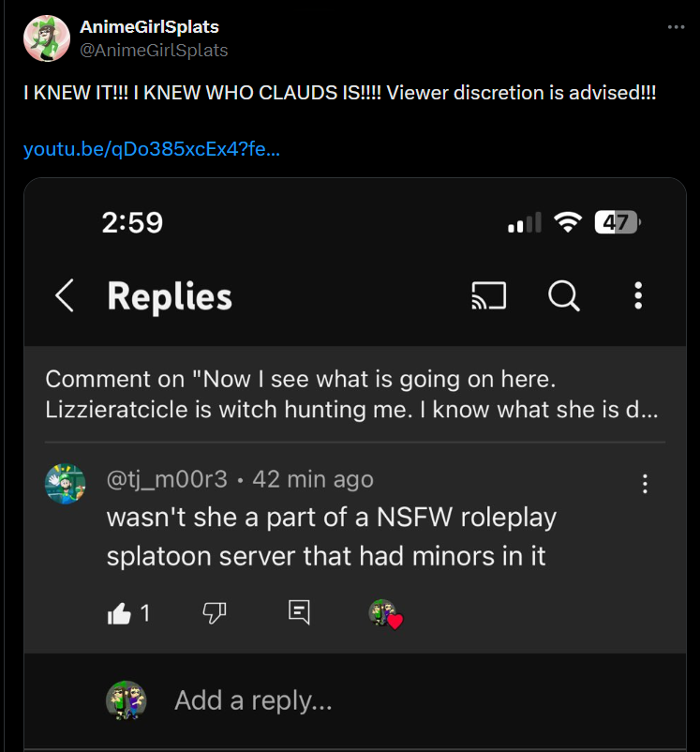Click the battery indicator showing 47

[618, 222]
